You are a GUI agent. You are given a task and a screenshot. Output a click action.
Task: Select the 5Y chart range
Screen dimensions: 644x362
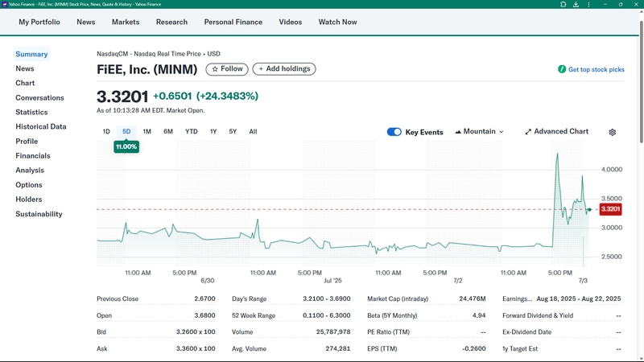[233, 132]
